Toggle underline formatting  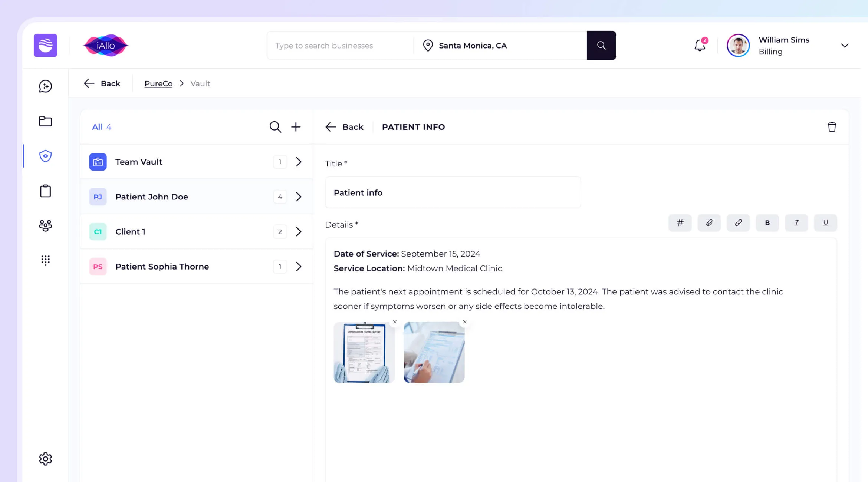[x=825, y=222]
